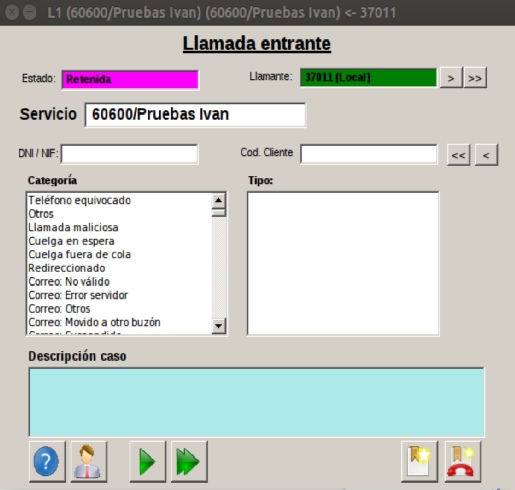Image resolution: width=515 pixels, height=490 pixels.
Task: Click the single right arrow next to Llamante
Action: [x=451, y=78]
